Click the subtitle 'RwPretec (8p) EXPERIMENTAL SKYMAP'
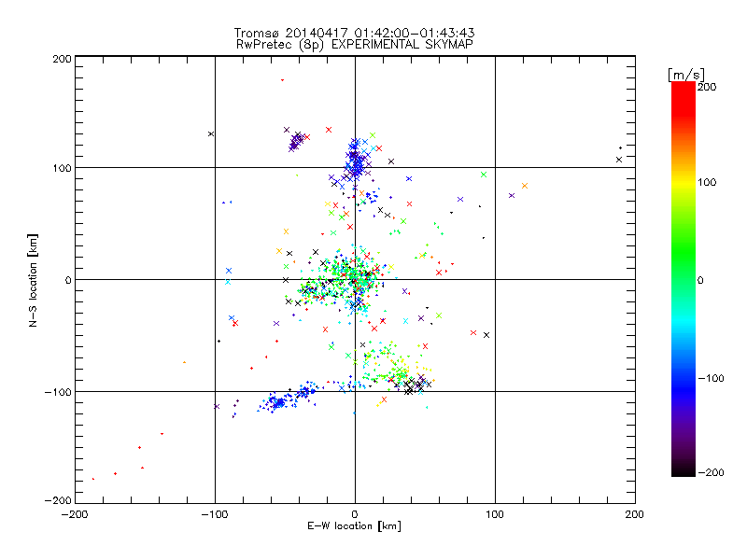The image size is (747, 560). (355, 45)
